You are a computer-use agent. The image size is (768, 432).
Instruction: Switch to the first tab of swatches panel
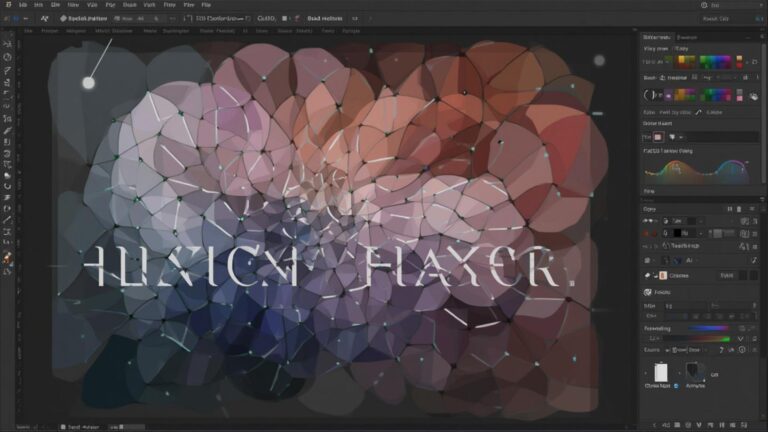click(656, 37)
